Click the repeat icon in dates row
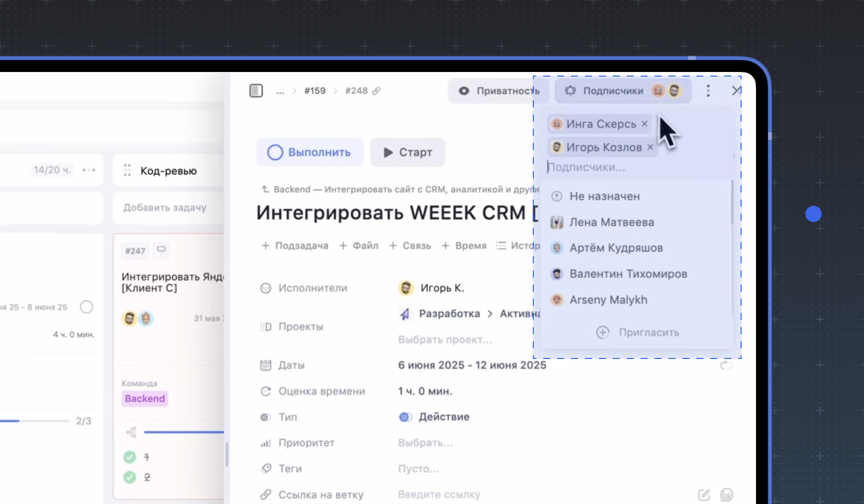The height and width of the screenshot is (504, 864). pyautogui.click(x=726, y=365)
